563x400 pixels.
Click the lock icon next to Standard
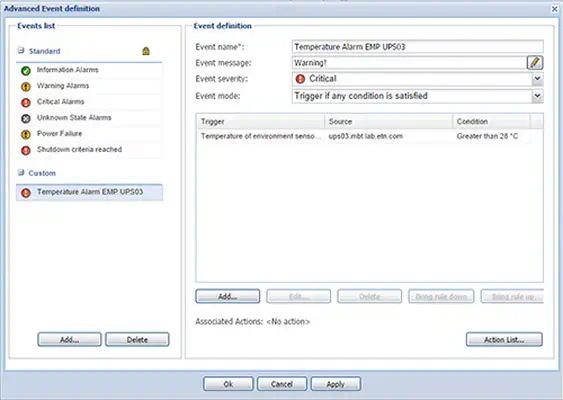[x=146, y=51]
